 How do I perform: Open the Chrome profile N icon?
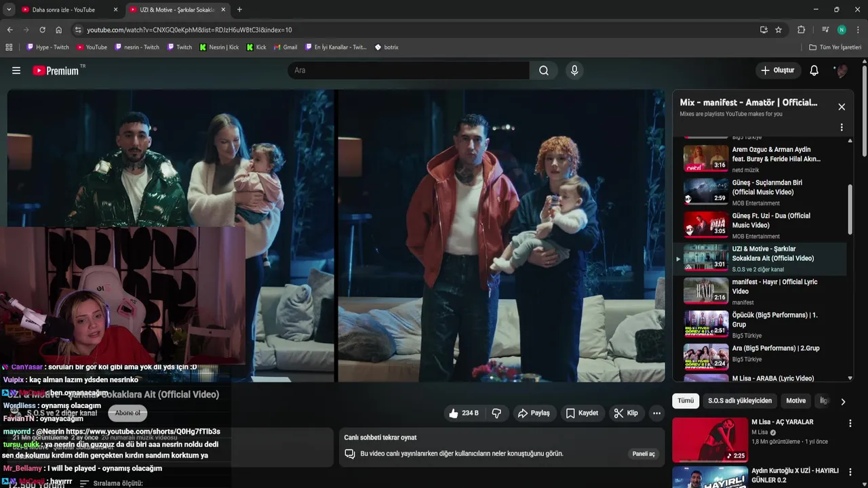tap(842, 30)
